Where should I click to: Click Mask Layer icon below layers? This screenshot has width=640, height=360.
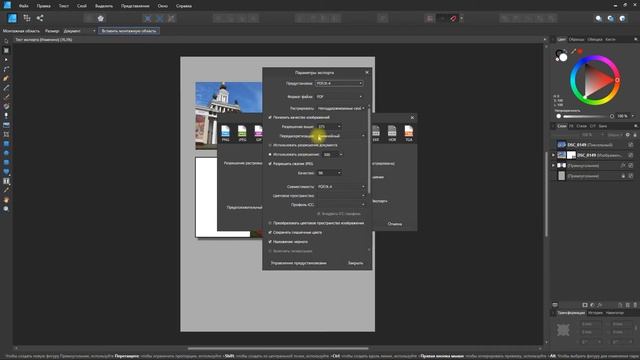tap(585, 305)
